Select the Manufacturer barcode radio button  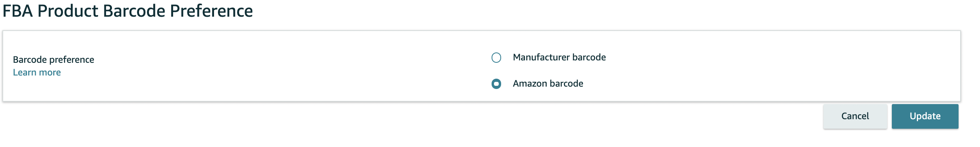(496, 58)
